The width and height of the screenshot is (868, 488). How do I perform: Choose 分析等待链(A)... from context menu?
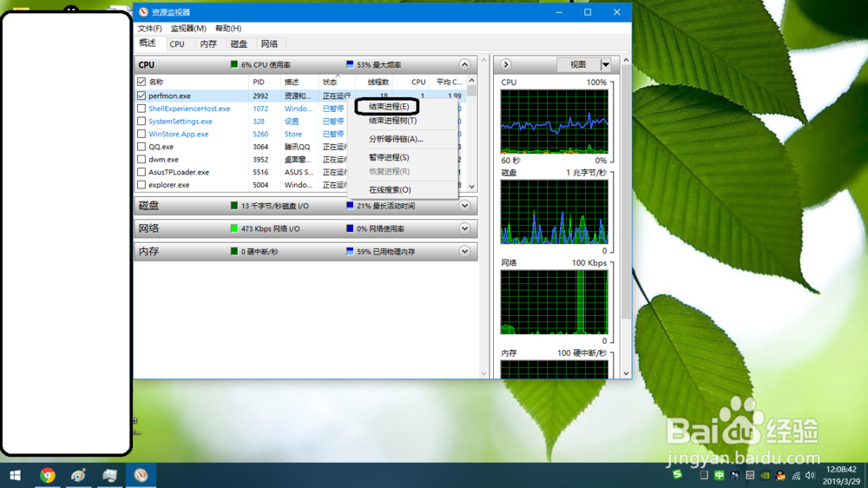tap(396, 139)
